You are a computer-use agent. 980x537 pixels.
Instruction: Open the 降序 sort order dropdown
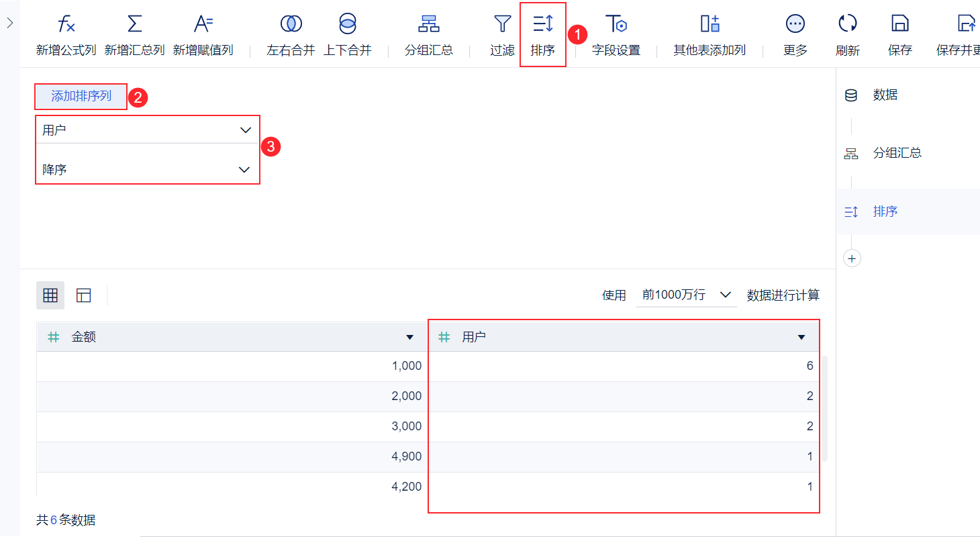pyautogui.click(x=147, y=170)
